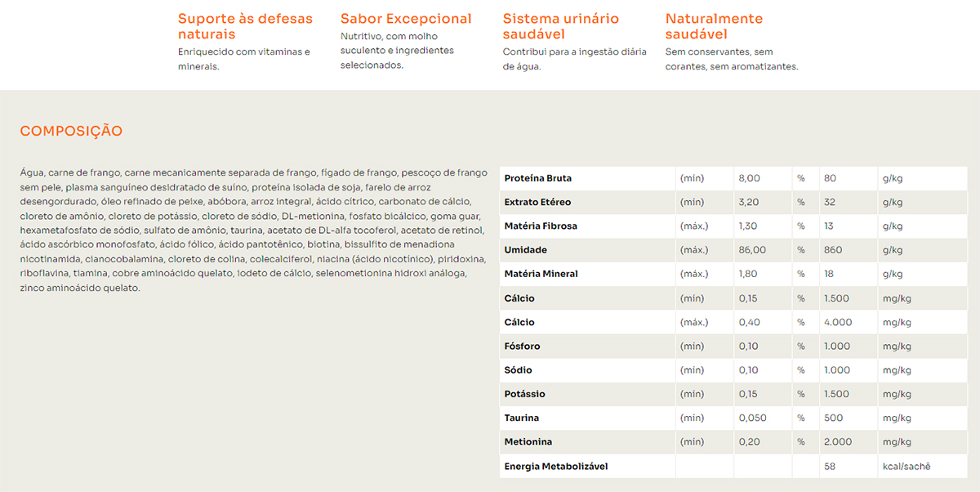Select the 'Umidade' row label

[x=525, y=250]
